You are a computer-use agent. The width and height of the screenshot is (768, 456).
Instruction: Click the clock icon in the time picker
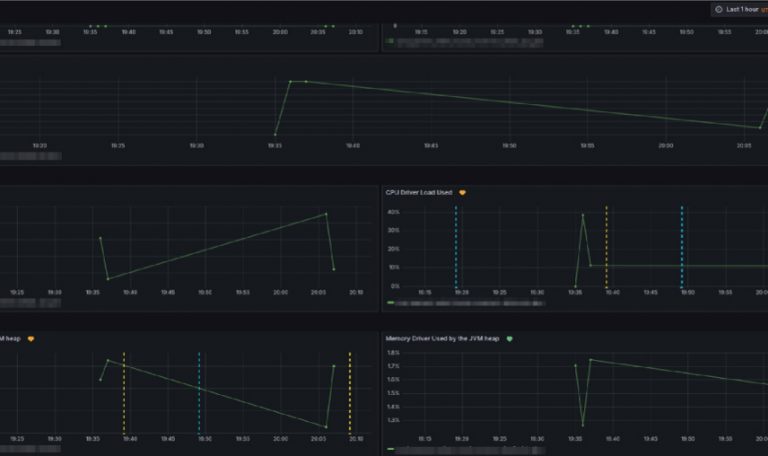coord(719,9)
